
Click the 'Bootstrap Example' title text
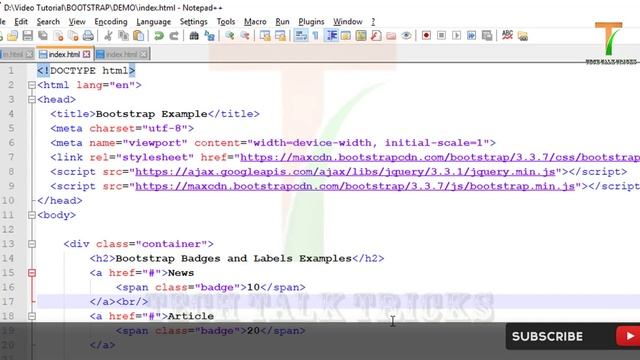tap(151, 114)
